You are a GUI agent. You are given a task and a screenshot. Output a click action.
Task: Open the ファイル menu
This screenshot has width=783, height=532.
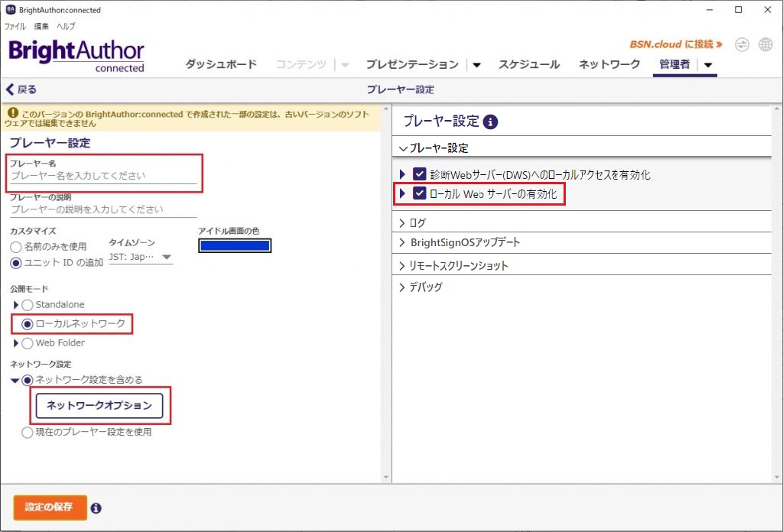(x=15, y=27)
